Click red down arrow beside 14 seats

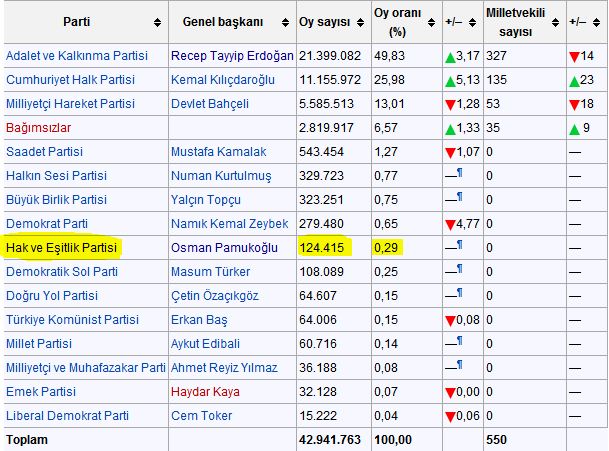(574, 57)
